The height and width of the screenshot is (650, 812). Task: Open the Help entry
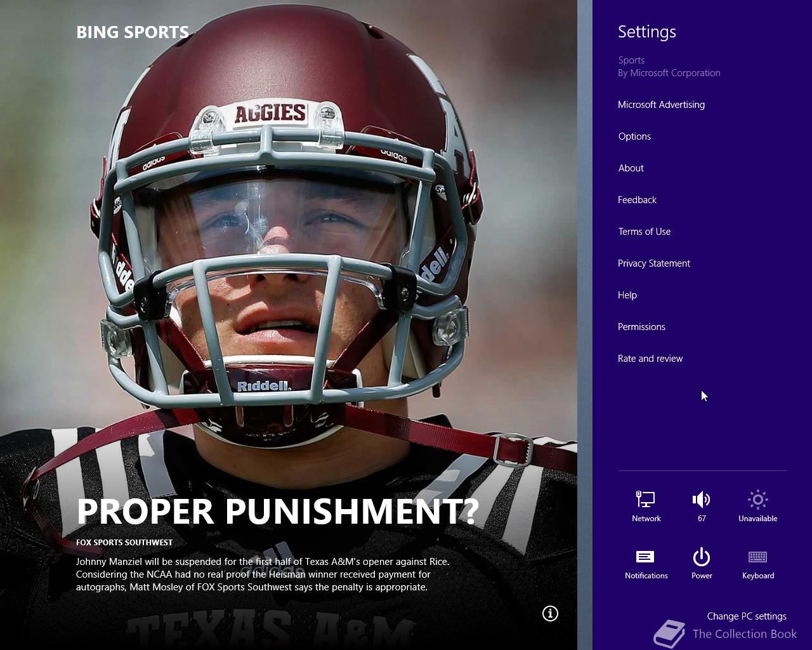pyautogui.click(x=627, y=295)
